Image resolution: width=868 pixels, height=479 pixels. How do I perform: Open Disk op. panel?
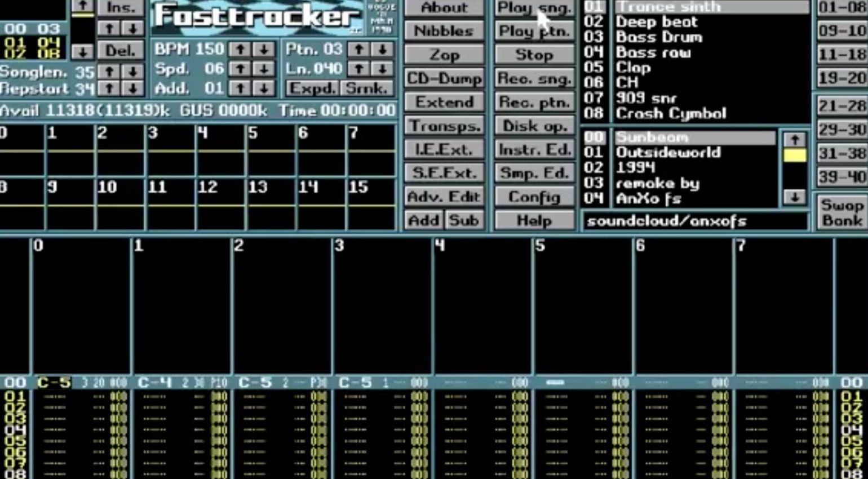coord(534,126)
